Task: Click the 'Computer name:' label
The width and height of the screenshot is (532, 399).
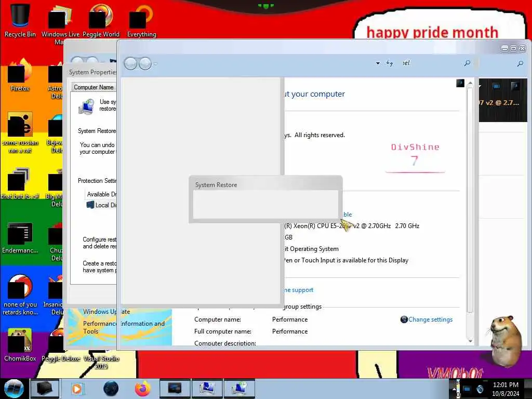Action: click(218, 320)
